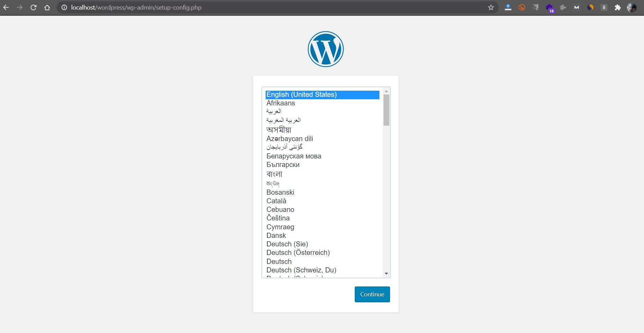Open the Chrome profile avatar
Screen dimensions: 644x333
coord(632,8)
